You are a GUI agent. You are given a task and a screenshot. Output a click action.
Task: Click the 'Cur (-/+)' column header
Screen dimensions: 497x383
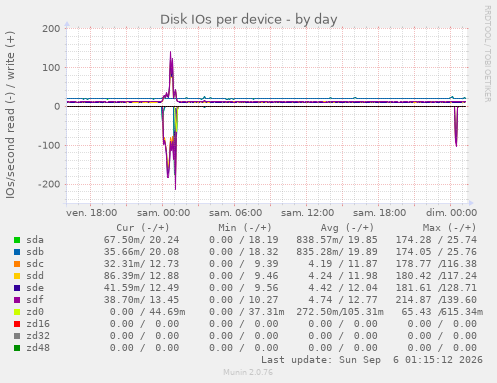click(x=143, y=228)
